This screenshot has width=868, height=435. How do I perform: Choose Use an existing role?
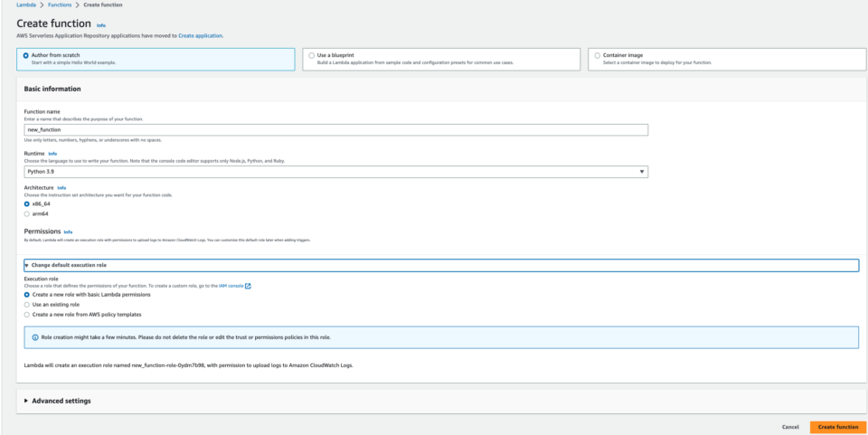(x=27, y=305)
